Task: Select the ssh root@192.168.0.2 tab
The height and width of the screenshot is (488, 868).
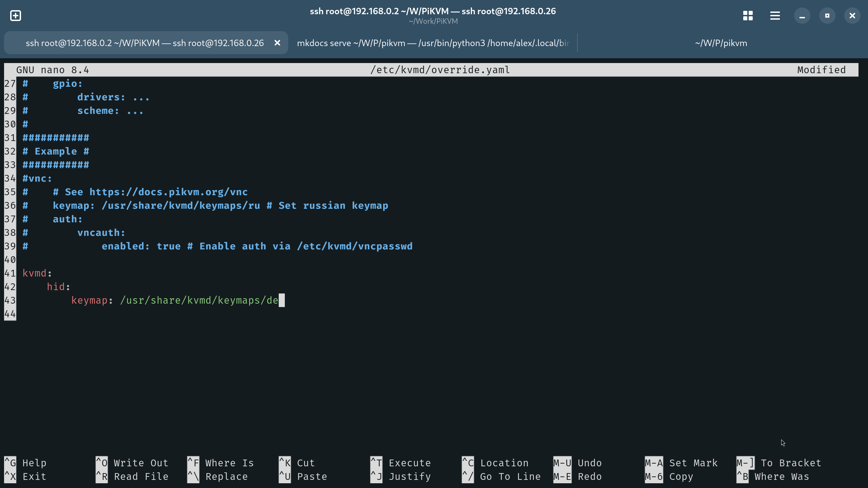Action: point(144,43)
